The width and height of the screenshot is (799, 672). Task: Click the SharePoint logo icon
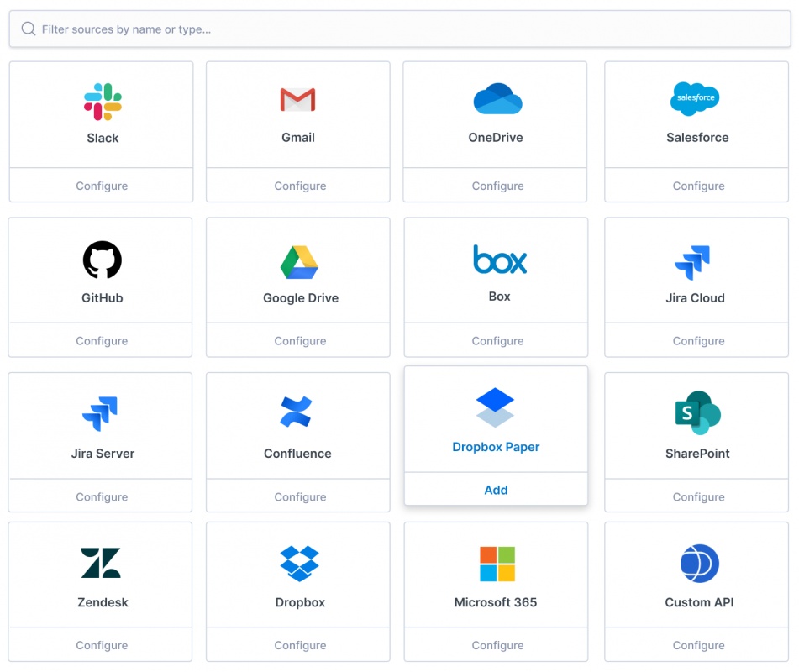coord(697,412)
